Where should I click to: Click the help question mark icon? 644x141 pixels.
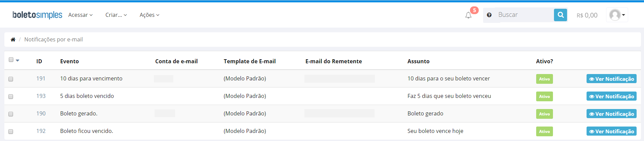click(489, 15)
